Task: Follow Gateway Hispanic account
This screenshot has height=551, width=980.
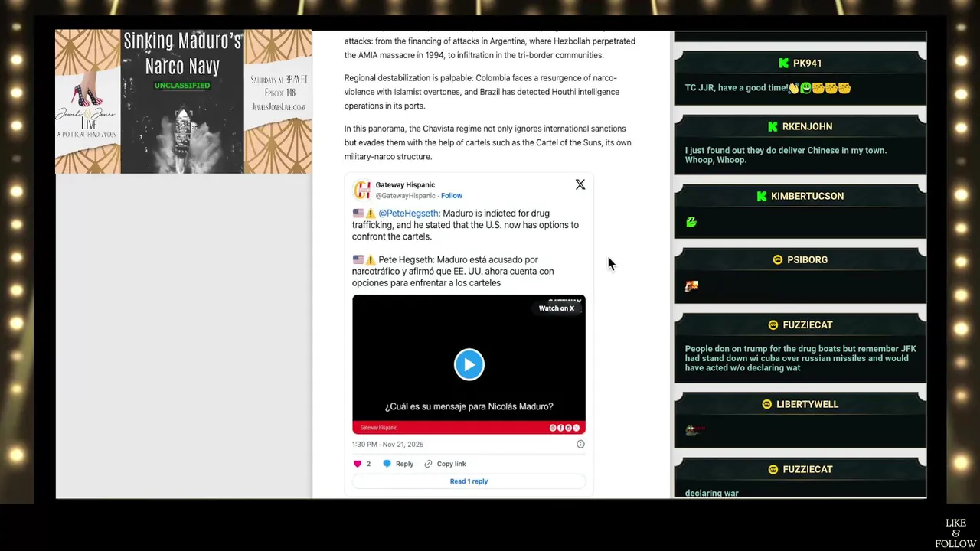Action: [452, 196]
